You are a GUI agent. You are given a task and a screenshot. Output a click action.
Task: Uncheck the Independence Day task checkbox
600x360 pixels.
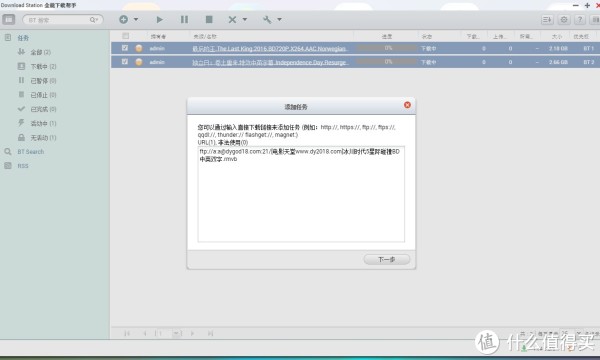[125, 62]
